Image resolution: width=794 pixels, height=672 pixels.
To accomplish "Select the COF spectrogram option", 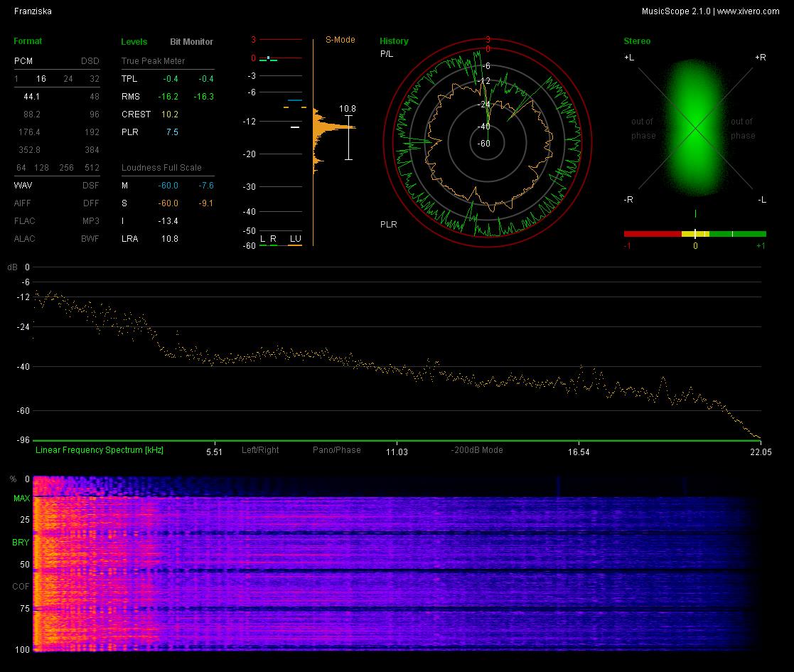I will pyautogui.click(x=21, y=587).
